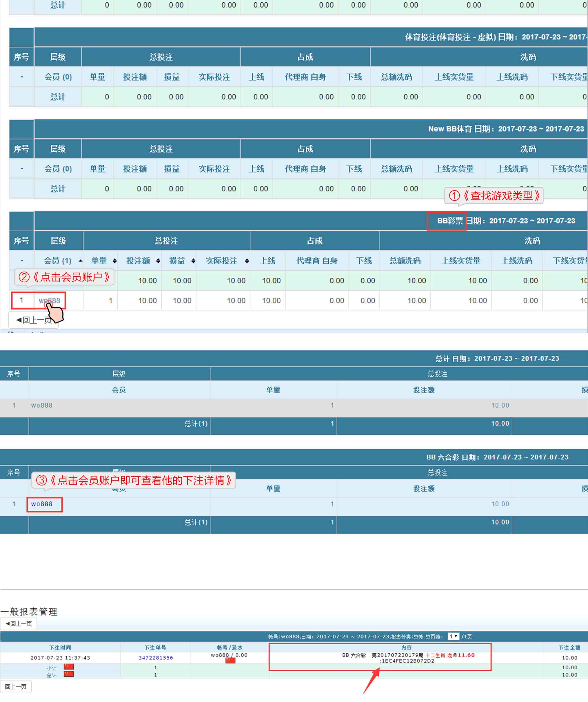The width and height of the screenshot is (588, 702).
Task: Click the 投注额 sort arrows in BB彩票 table
Action: (158, 261)
